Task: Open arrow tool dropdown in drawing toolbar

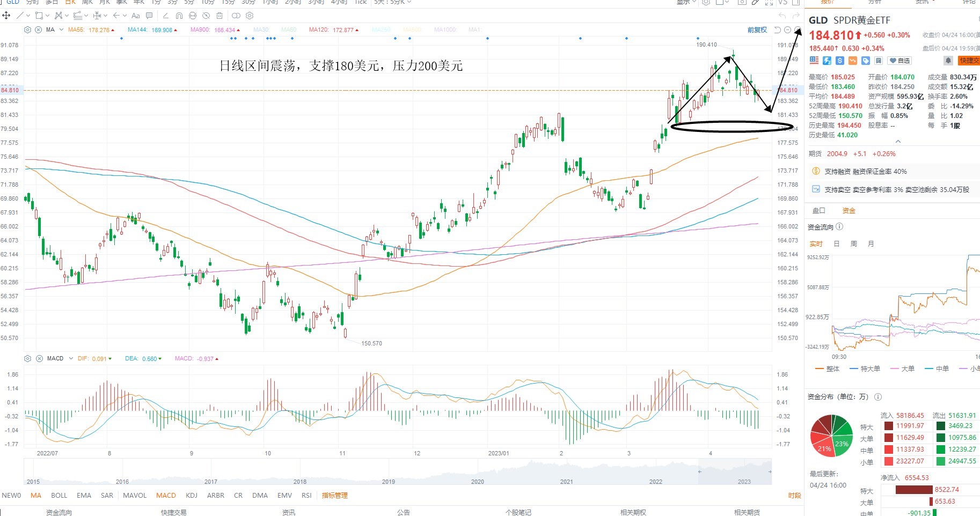Action: pos(125,16)
